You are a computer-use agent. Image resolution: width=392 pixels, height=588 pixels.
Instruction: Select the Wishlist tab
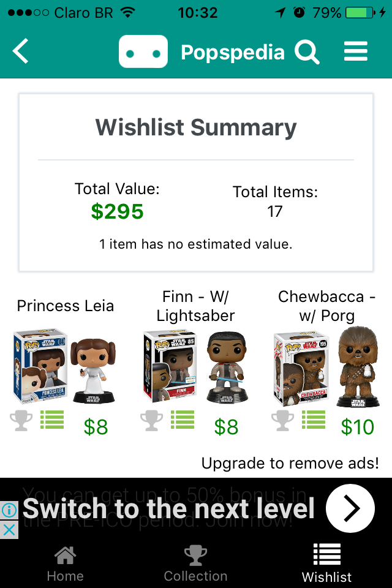[326, 563]
